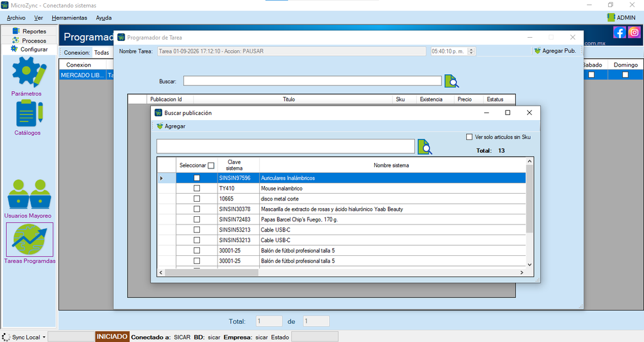The height and width of the screenshot is (342, 644).
Task: Click the Sync Local spinner icon
Action: click(x=6, y=337)
